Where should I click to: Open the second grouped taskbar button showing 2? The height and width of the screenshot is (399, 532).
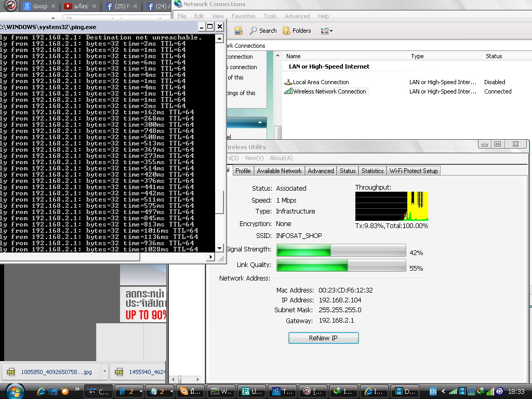tap(159, 392)
